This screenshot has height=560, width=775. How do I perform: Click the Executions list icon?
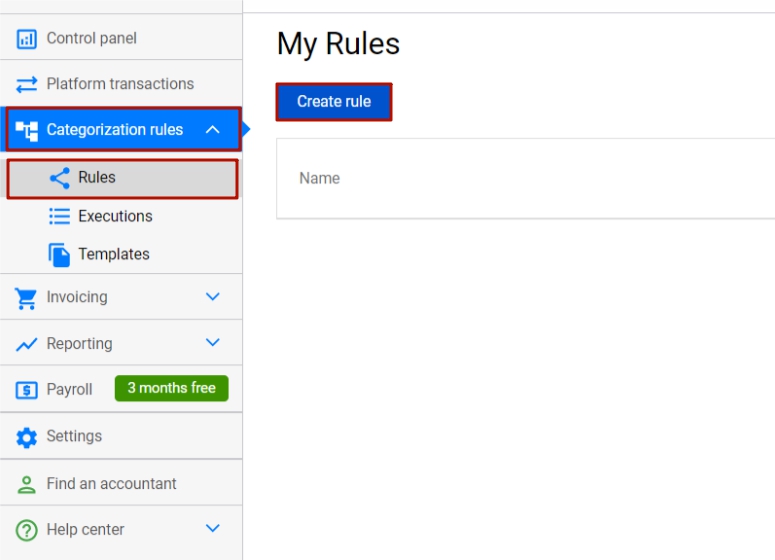60,216
